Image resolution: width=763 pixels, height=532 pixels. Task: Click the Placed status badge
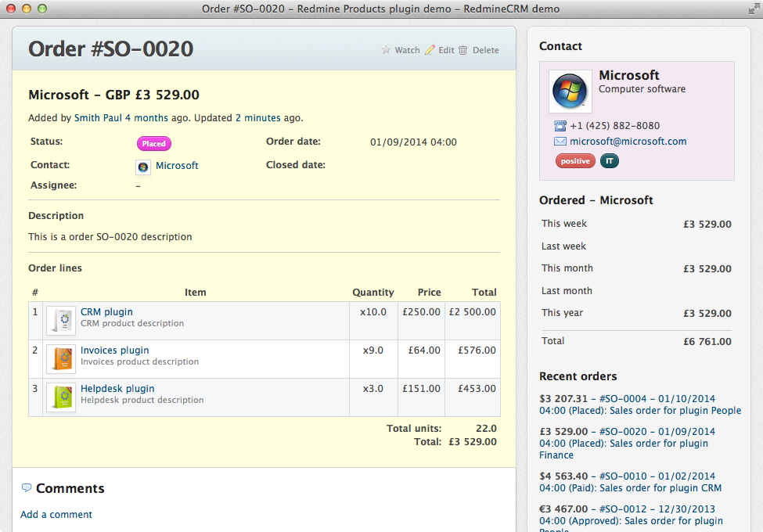[x=154, y=144]
